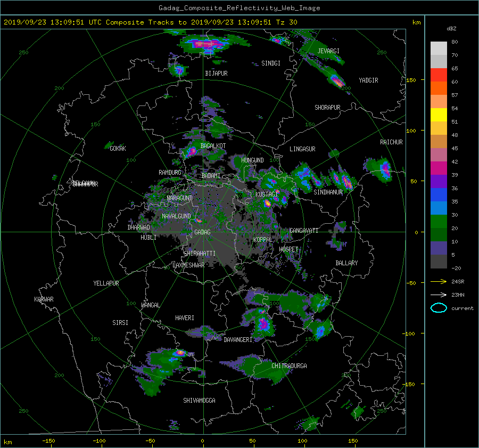Click the SINDGI city label
479x448 pixels.
point(271,63)
